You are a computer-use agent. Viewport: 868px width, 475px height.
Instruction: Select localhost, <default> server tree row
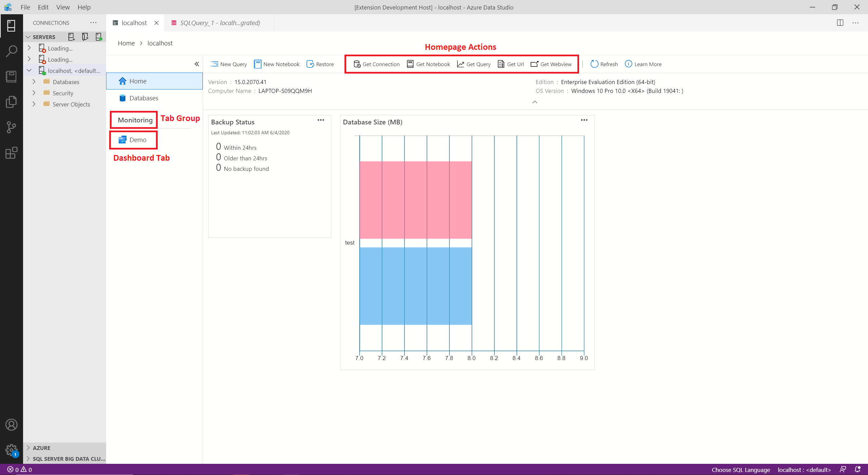(x=64, y=71)
